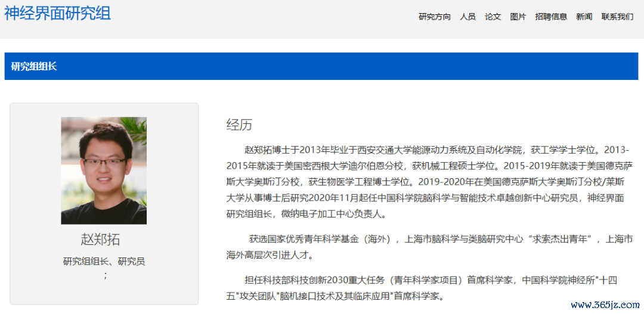This screenshot has height=314, width=644.
Task: Open the 神经界面研究组 site title link
Action: (57, 14)
